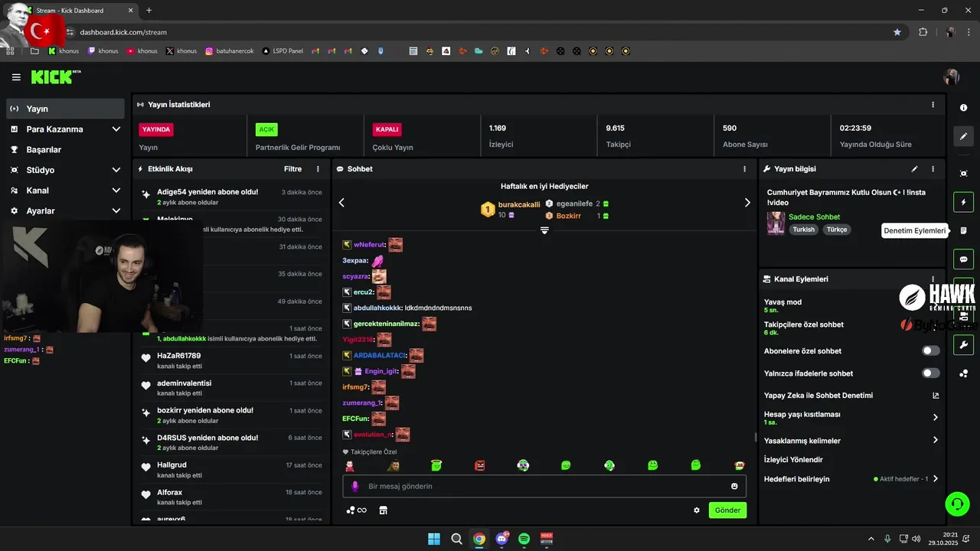Open Discord from the taskbar
This screenshot has width=980, height=551.
[501, 539]
